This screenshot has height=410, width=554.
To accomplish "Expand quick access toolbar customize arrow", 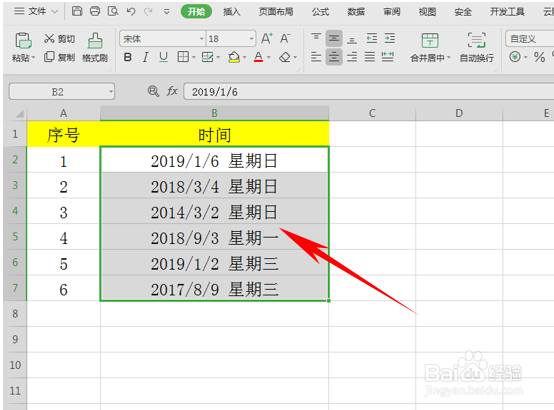I will tap(166, 12).
